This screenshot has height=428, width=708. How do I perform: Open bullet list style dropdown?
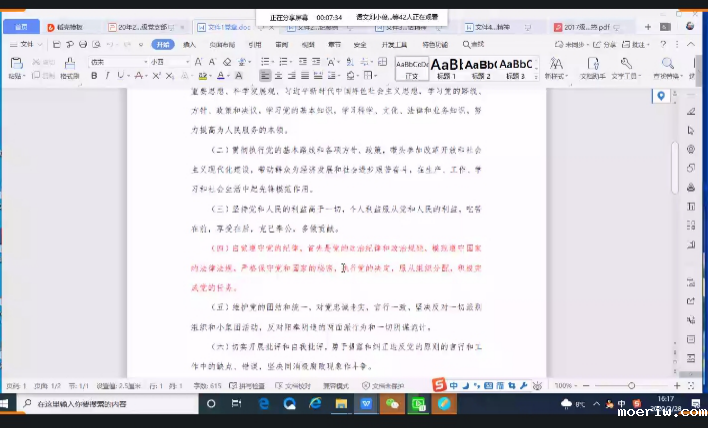click(x=272, y=61)
